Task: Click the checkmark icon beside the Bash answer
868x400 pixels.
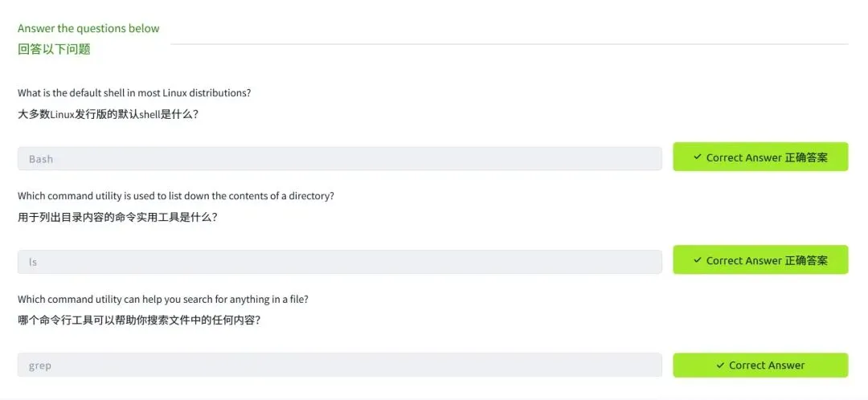Action: click(x=698, y=157)
